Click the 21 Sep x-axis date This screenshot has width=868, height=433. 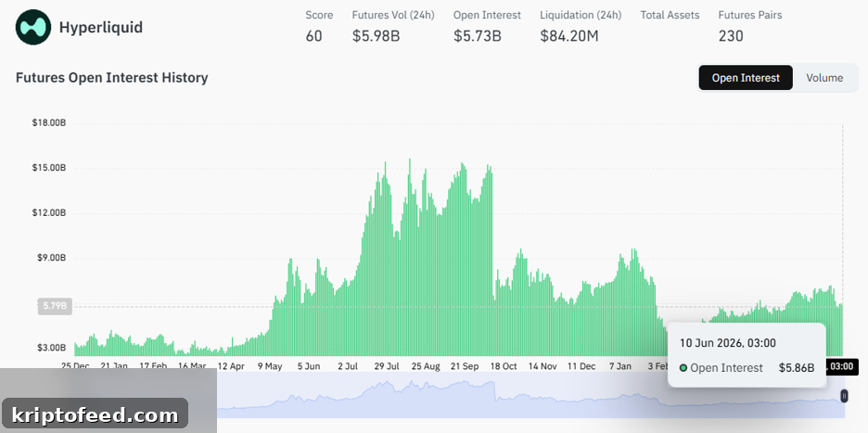tap(465, 366)
